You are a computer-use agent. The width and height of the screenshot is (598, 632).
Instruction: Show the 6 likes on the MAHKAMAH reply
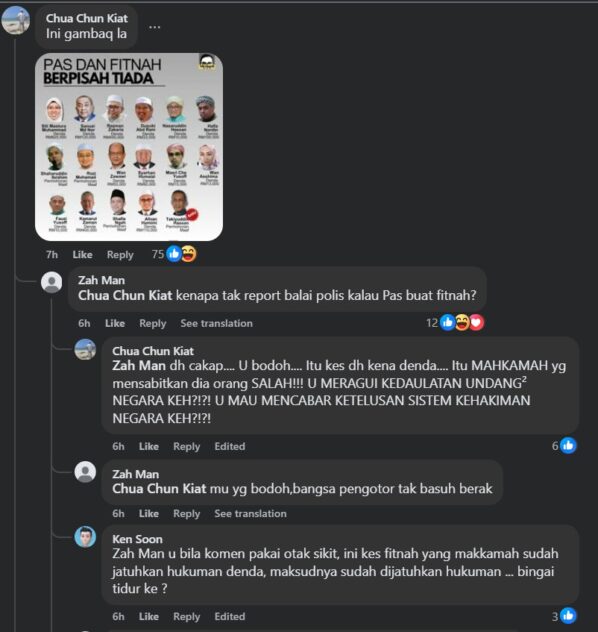pos(564,446)
